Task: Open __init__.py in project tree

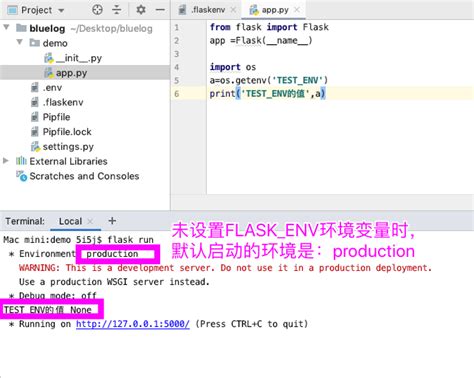Action: pyautogui.click(x=79, y=58)
